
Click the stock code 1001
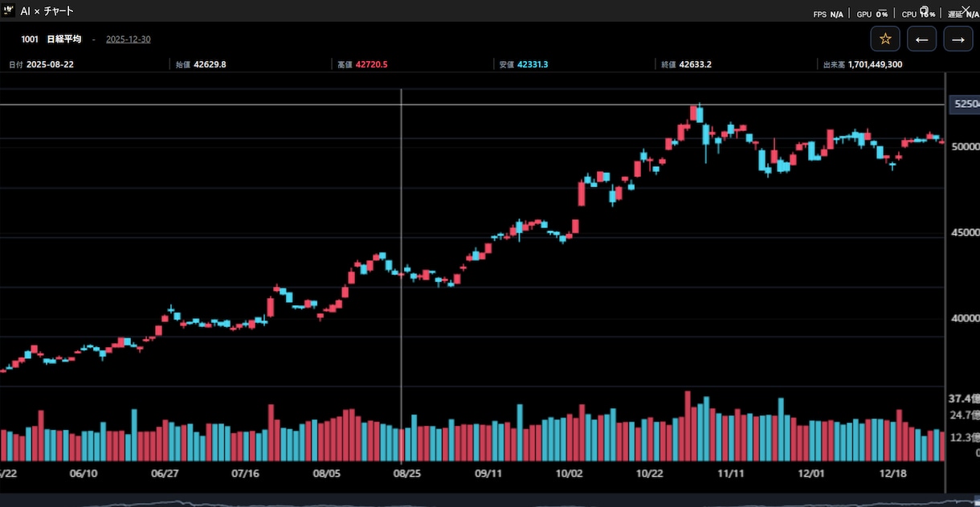click(x=30, y=39)
